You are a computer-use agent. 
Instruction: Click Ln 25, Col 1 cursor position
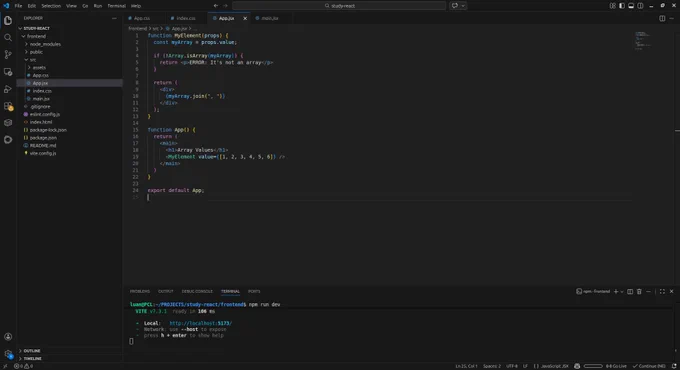click(x=466, y=366)
